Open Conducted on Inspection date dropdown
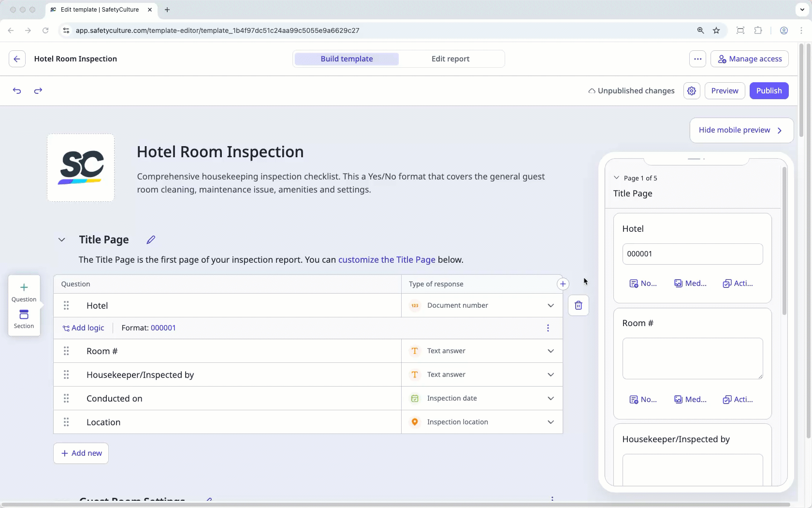Screen dimensions: 812x508 pos(482,398)
